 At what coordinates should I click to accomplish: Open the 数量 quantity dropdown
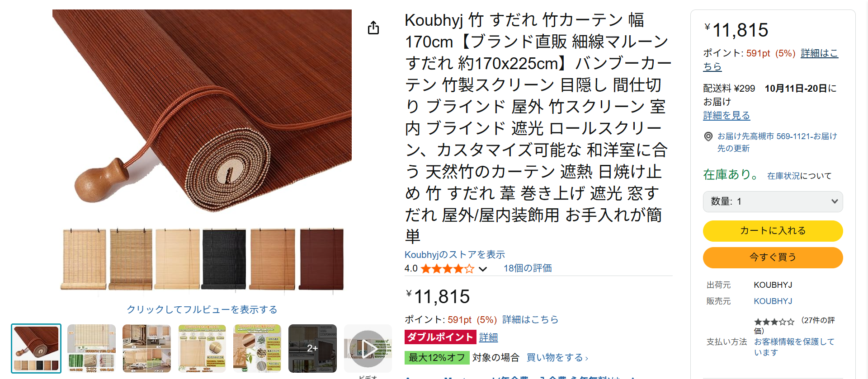point(773,201)
